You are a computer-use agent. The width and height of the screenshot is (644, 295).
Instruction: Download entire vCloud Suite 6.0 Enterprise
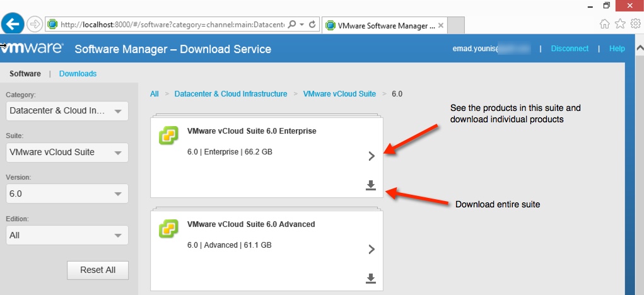click(371, 185)
